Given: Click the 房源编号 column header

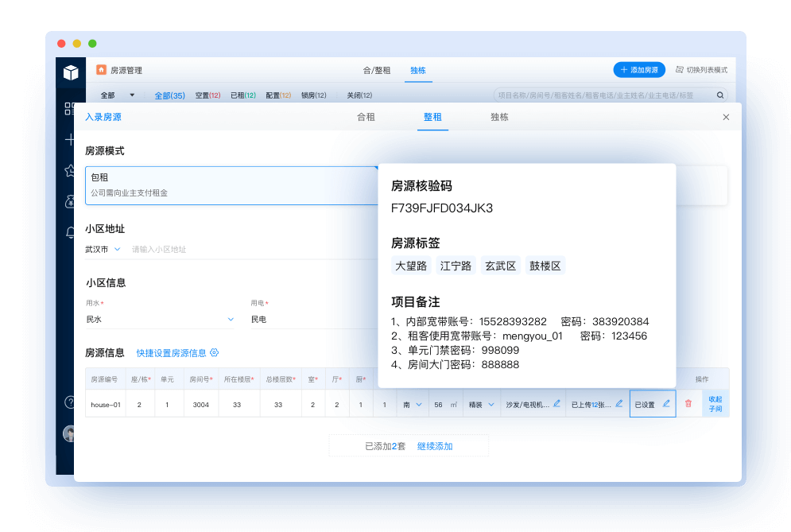Looking at the screenshot, I should click(x=104, y=379).
